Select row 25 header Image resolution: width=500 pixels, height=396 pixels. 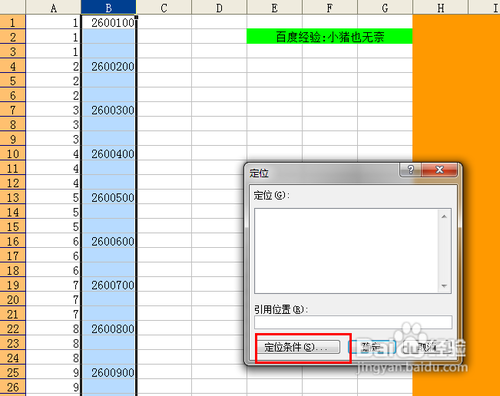(x=13, y=372)
